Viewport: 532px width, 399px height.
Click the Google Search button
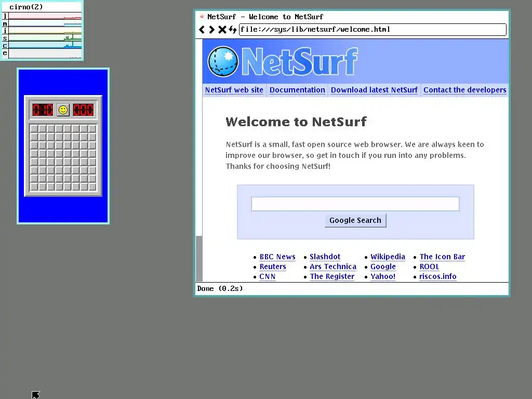click(355, 220)
